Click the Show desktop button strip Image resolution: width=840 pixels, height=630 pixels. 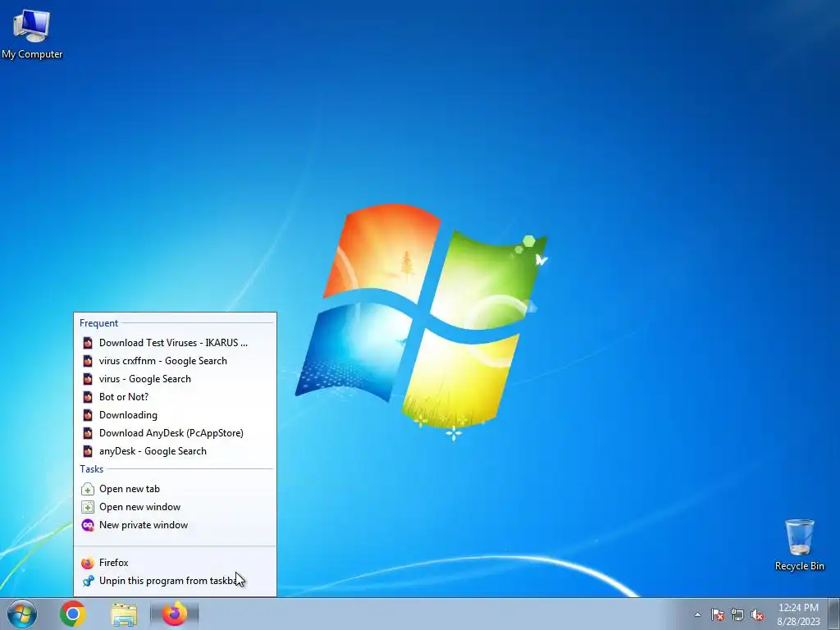[833, 614]
